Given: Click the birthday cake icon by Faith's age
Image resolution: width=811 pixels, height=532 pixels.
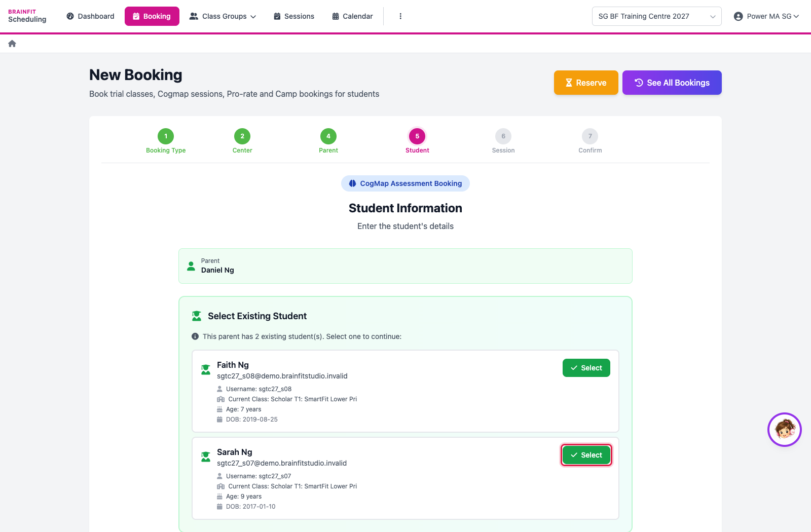Looking at the screenshot, I should pyautogui.click(x=219, y=409).
